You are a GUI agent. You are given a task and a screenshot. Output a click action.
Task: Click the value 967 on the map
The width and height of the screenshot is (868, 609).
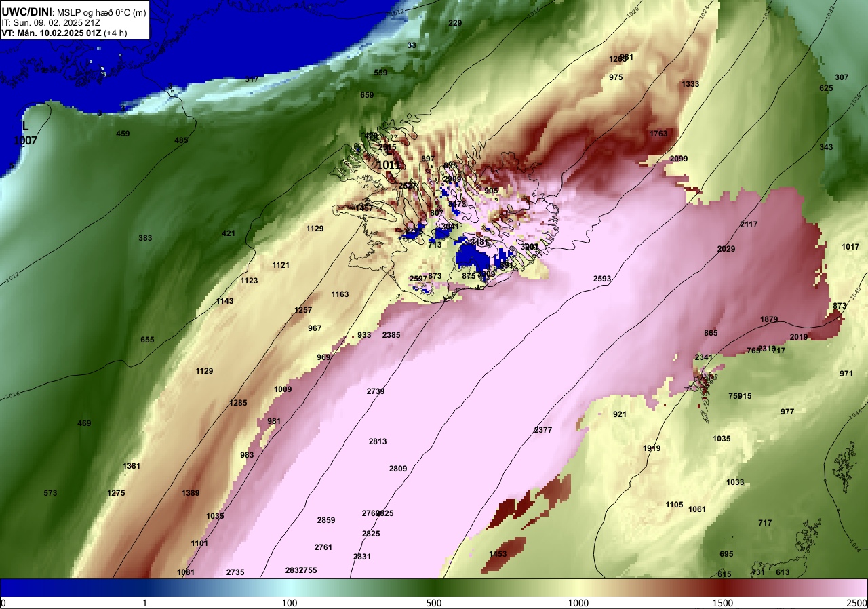[x=315, y=328]
